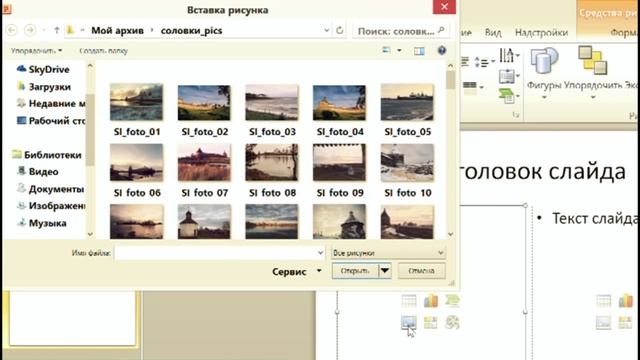The image size is (640, 360).
Task: Expand the Открыть button dropdown arrow
Action: click(x=385, y=271)
